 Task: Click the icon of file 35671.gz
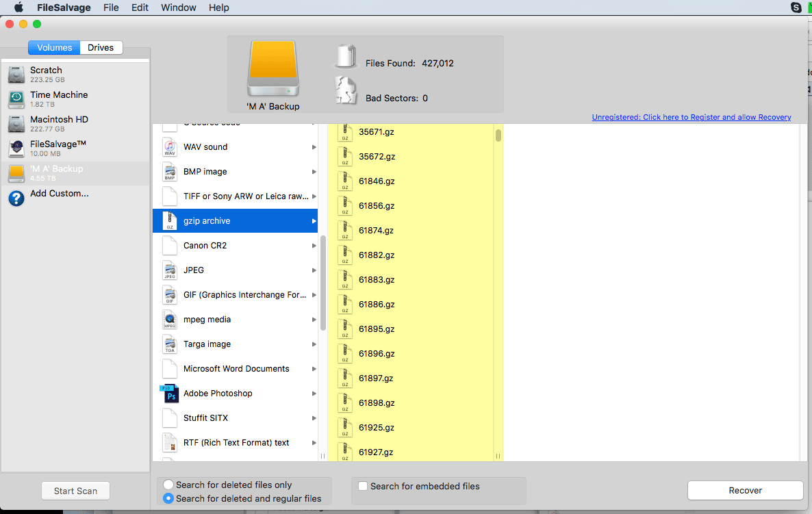click(345, 132)
